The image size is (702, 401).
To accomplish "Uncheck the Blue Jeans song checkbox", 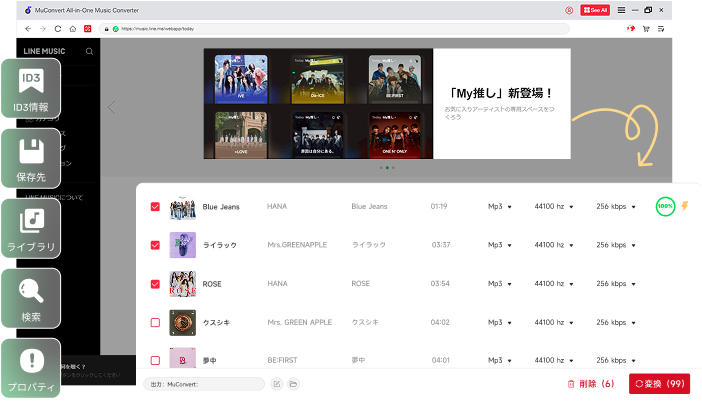I will click(x=155, y=207).
